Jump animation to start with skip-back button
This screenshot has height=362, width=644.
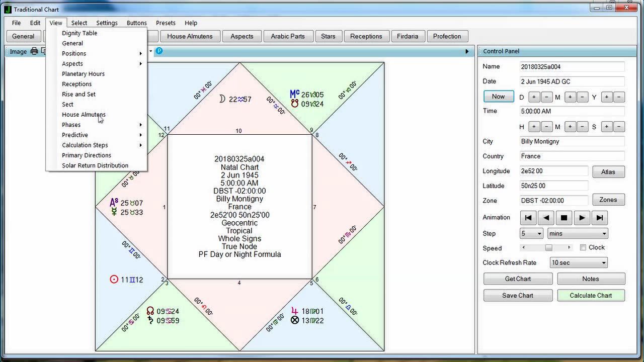(x=528, y=218)
